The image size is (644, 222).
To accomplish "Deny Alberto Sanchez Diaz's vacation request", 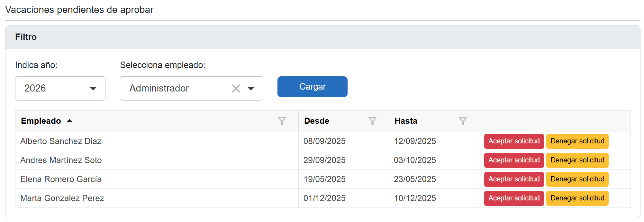I will [577, 141].
